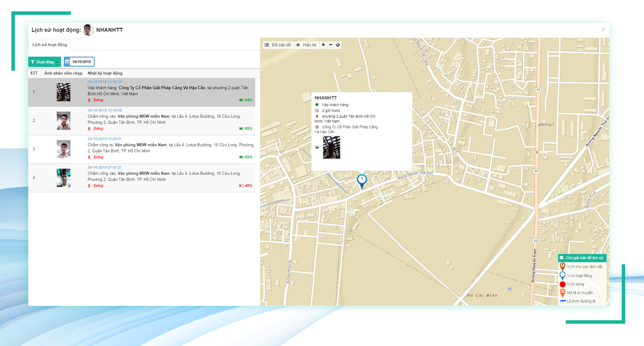Viewport: 644px width, 346px height.
Task: Open the photo in the NHANHTT map popup
Action: click(331, 148)
